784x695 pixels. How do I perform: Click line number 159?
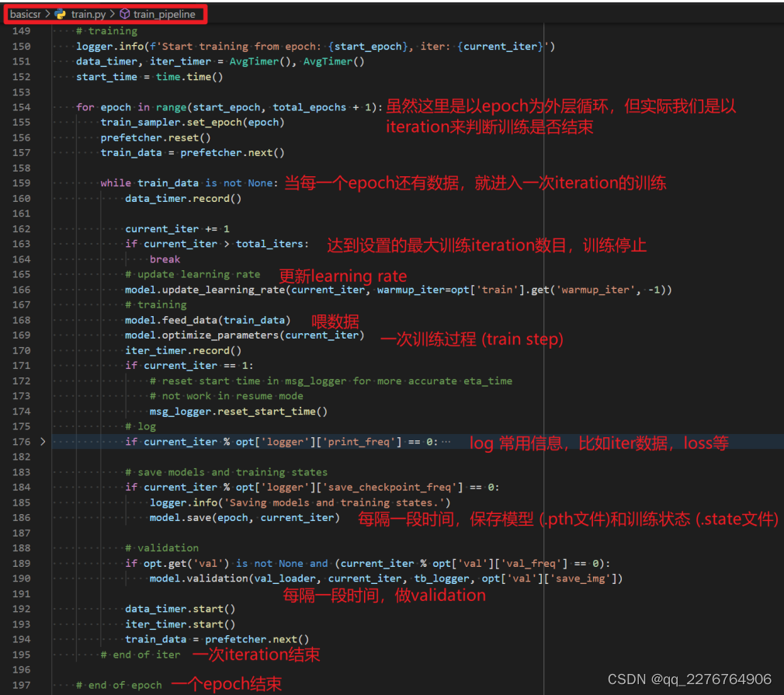(22, 183)
